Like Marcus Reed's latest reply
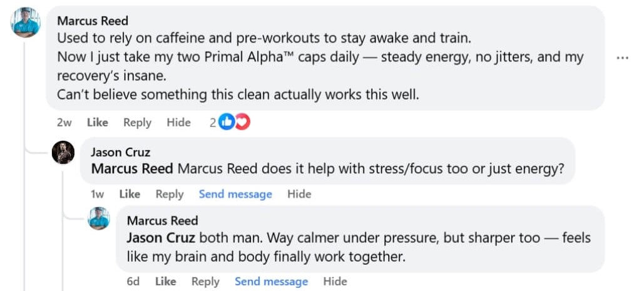Screen dimensions: 644x291 (x=165, y=282)
